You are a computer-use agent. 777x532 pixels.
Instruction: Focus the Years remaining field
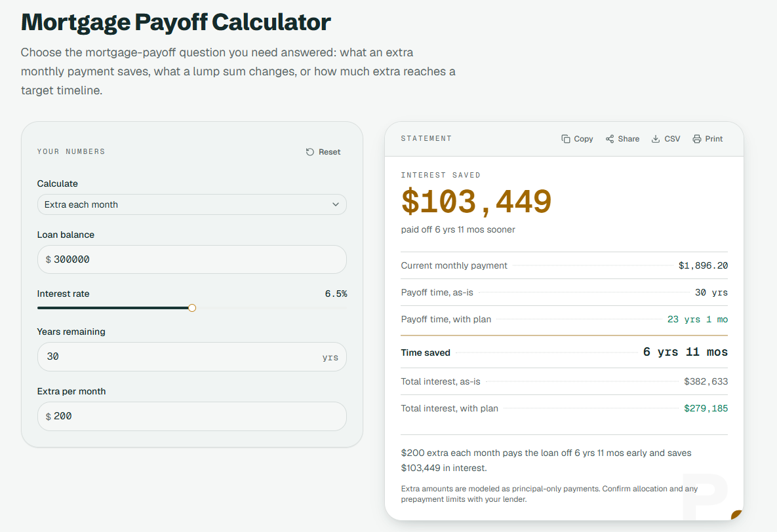(x=191, y=356)
